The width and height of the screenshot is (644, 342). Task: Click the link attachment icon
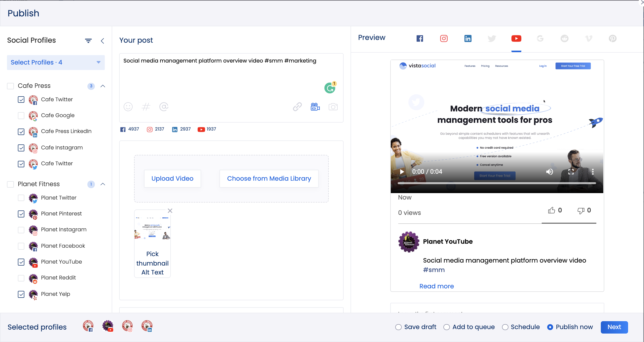pyautogui.click(x=297, y=107)
